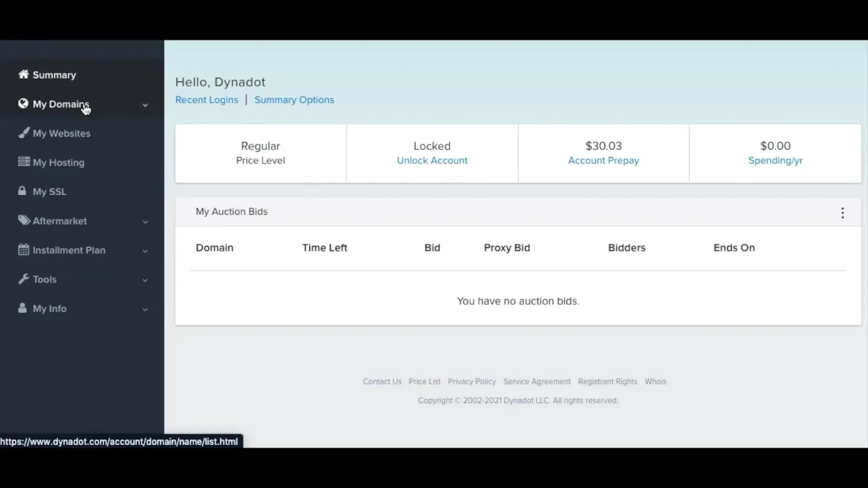Click the Proxy Bid column header

(x=507, y=248)
